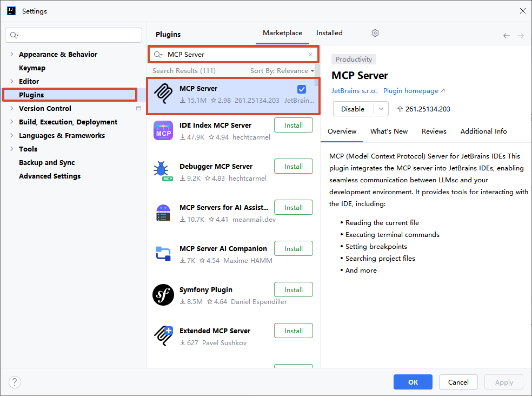Click the MCP Server paperclip plugin icon
This screenshot has height=396, width=532.
163,94
